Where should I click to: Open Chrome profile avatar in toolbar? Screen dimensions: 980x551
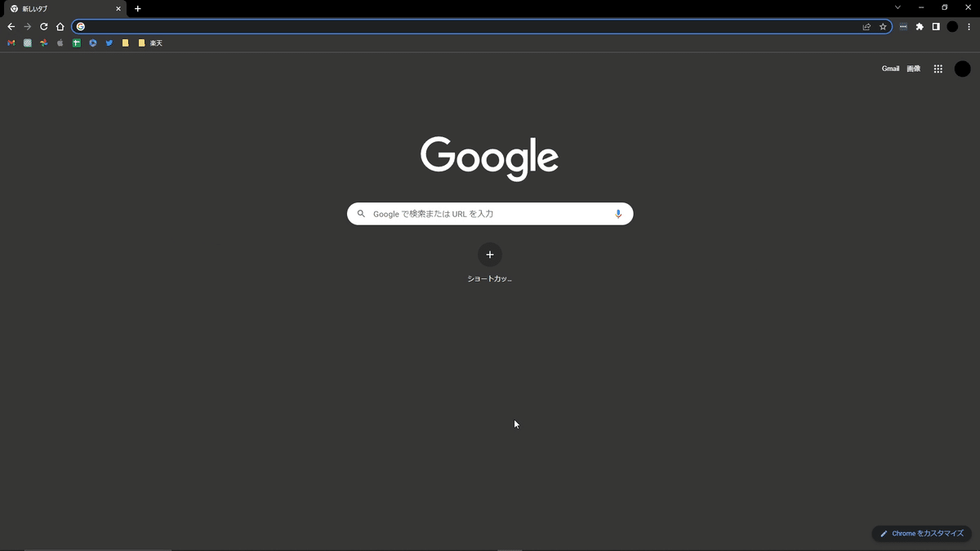click(952, 27)
